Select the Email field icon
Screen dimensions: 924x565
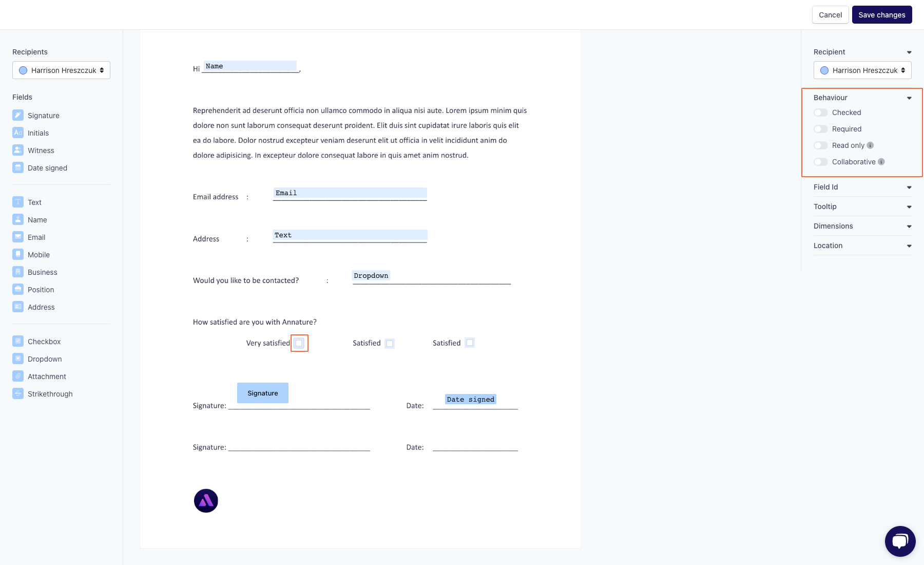[x=17, y=237]
